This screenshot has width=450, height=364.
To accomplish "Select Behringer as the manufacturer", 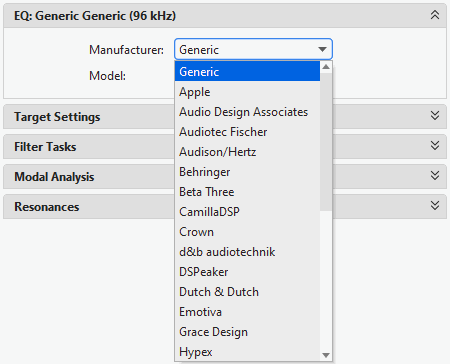I will coord(247,172).
